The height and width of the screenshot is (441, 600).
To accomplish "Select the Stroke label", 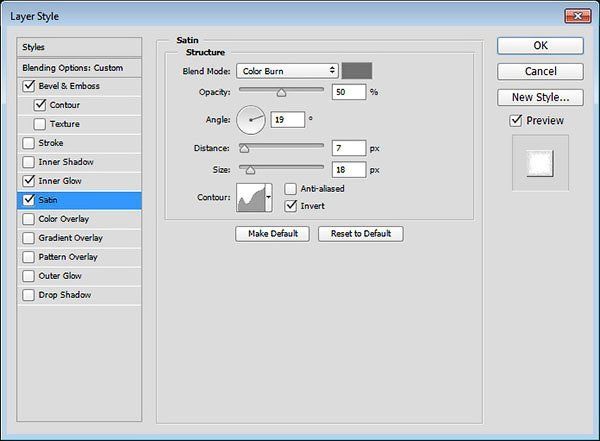I will pos(51,143).
